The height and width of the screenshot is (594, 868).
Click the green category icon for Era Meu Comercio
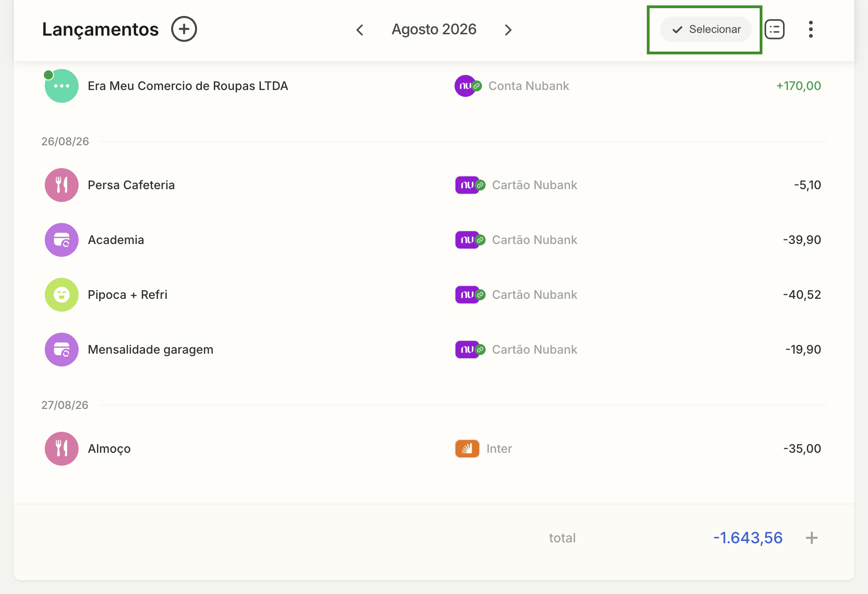[x=62, y=86]
